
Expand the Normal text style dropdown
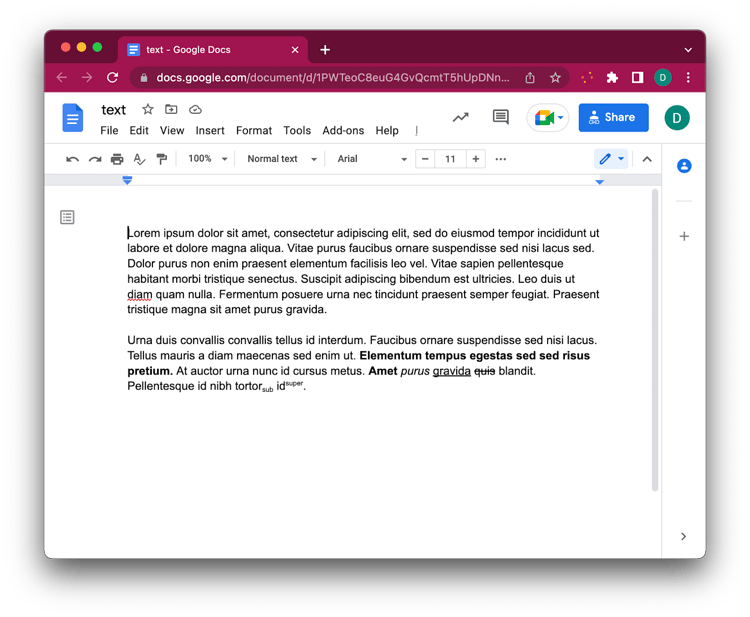282,159
